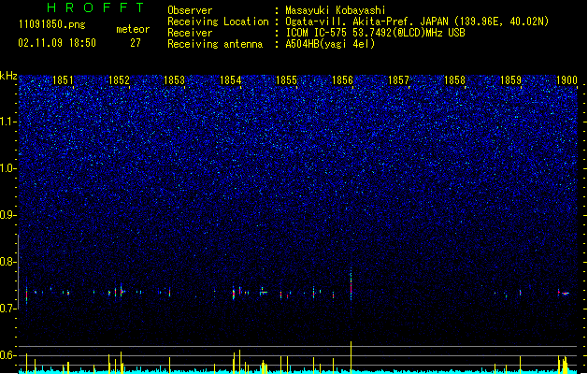Click the 1.1 kHz axis label

pyautogui.click(x=8, y=122)
